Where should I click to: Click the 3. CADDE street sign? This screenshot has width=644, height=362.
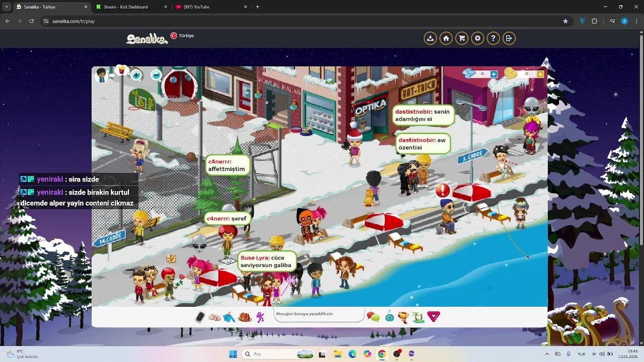coord(472,157)
